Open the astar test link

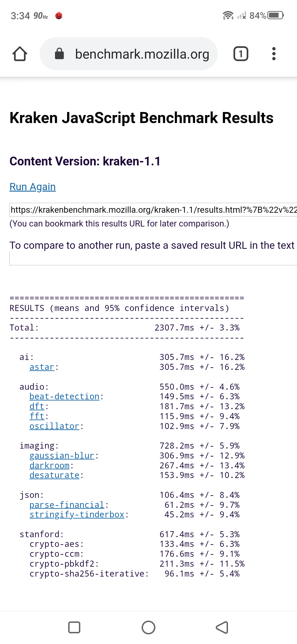[x=42, y=367]
